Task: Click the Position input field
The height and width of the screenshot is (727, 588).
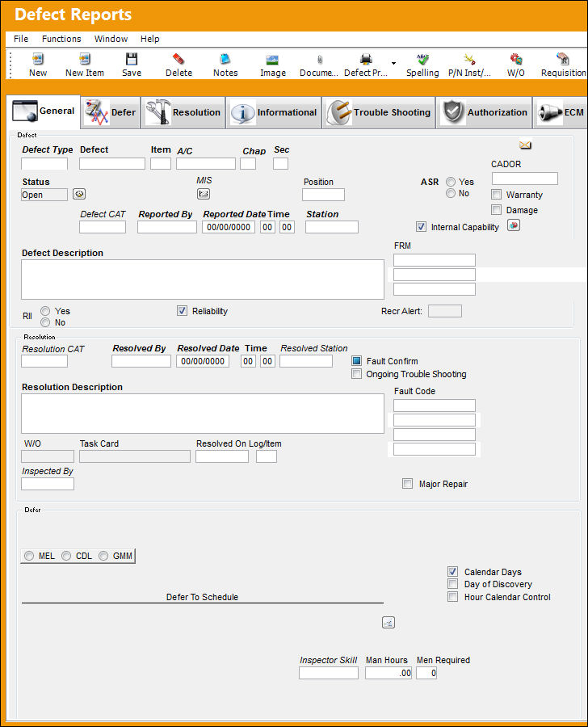Action: pos(323,194)
